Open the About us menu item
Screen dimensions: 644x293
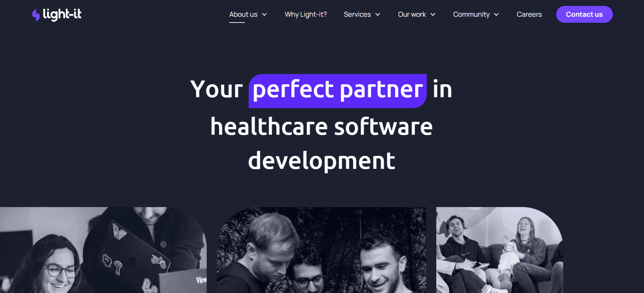[x=243, y=14]
